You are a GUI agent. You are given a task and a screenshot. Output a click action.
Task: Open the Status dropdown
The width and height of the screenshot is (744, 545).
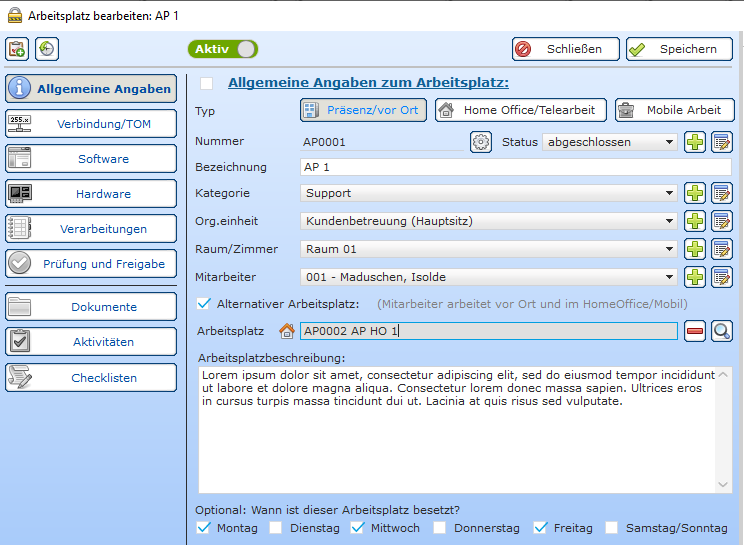[x=610, y=142]
